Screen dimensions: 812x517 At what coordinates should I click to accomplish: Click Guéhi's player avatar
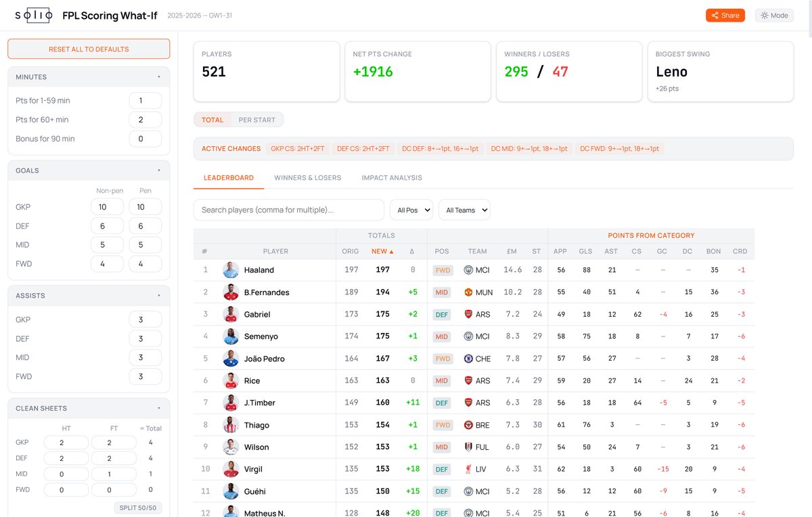pos(231,491)
